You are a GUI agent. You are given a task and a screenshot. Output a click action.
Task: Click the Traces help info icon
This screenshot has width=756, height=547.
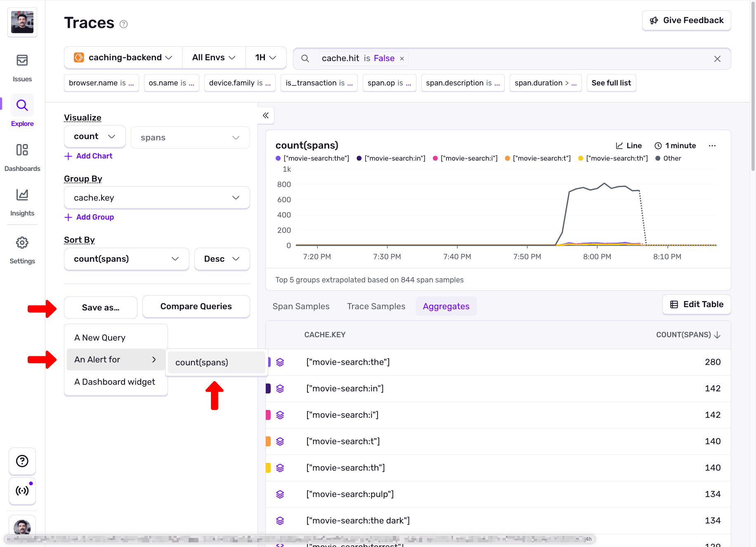coord(123,24)
